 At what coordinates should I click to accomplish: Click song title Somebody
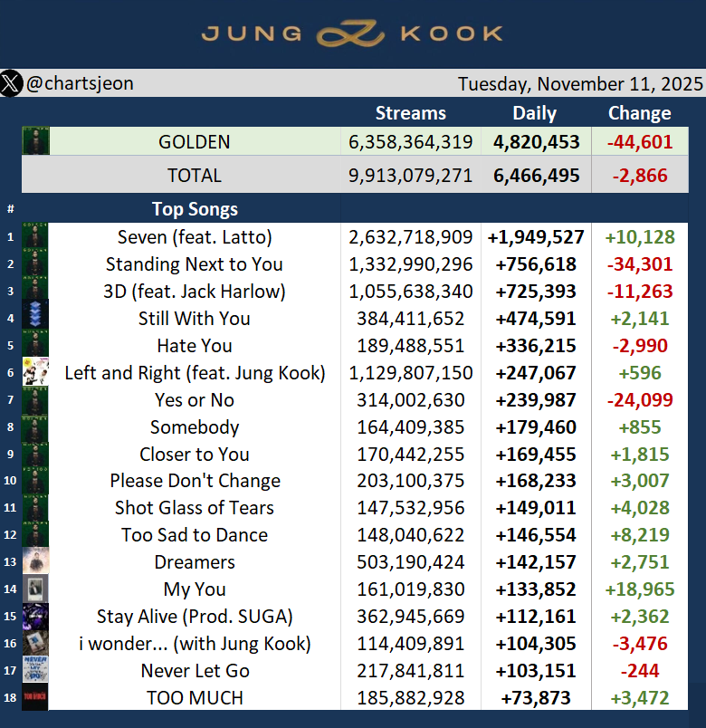(195, 427)
